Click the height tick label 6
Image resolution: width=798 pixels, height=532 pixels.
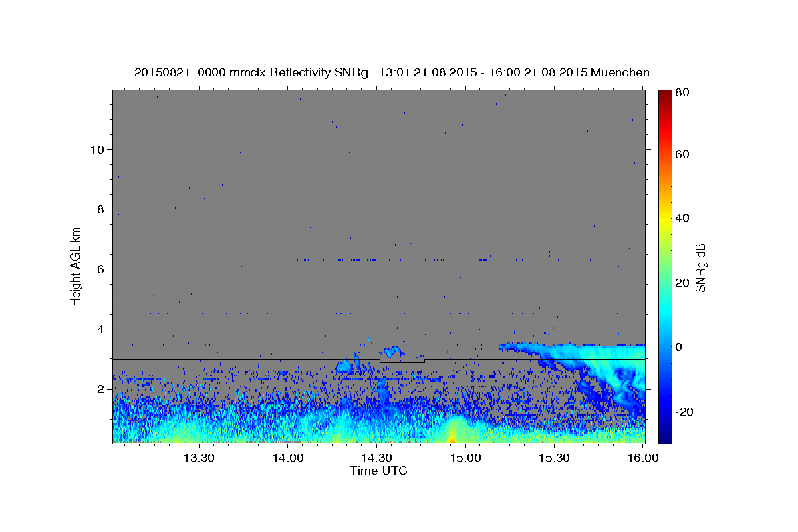(x=101, y=269)
